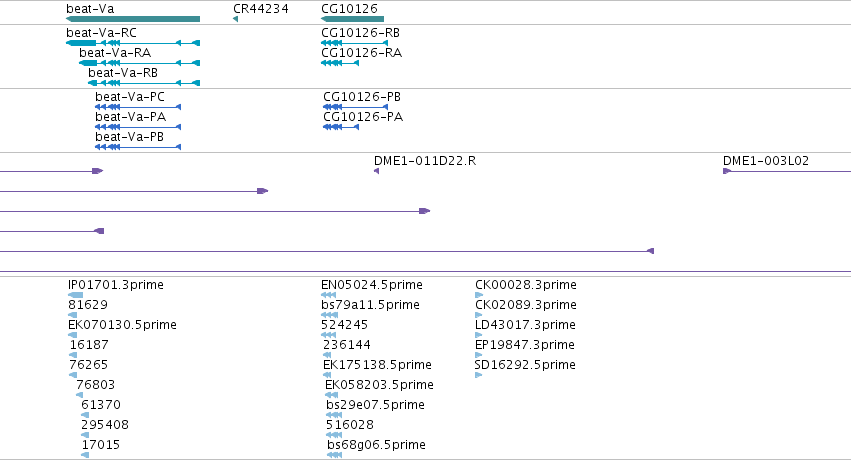The height and width of the screenshot is (460, 851).
Task: Select the bs79a11.5prime EST label
Action: 370,304
